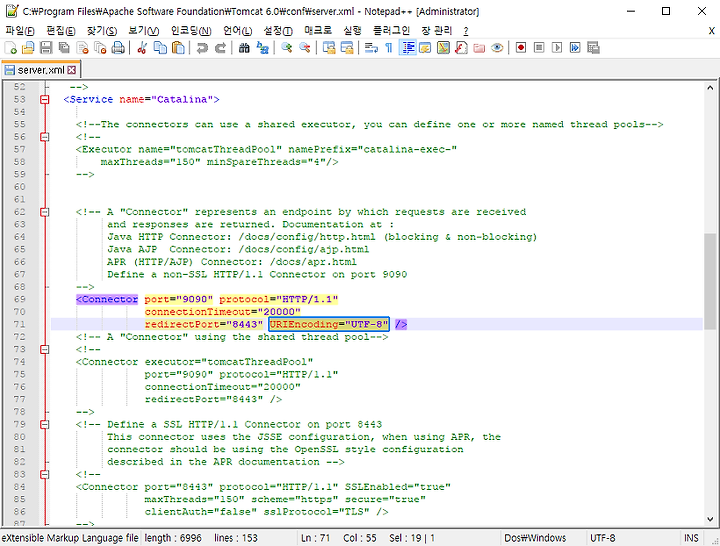Collapse the comment fold at line 56
Screen dimensions: 720x546
45,137
